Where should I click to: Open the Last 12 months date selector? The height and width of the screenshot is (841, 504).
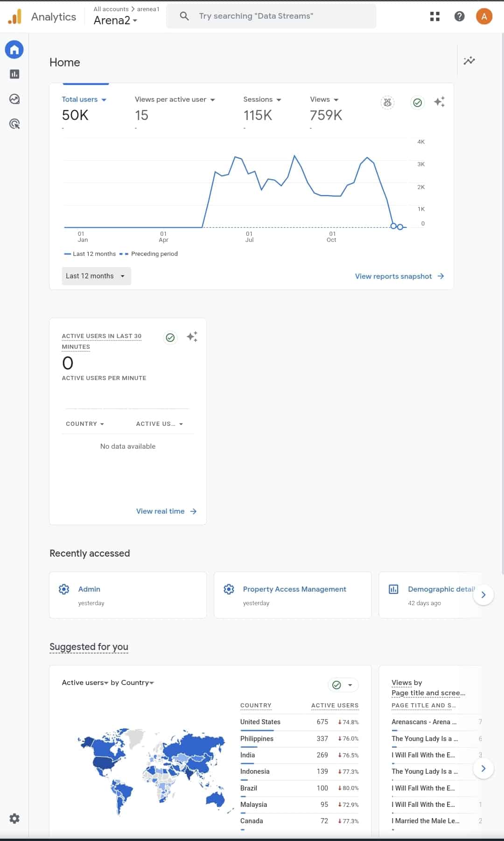96,276
